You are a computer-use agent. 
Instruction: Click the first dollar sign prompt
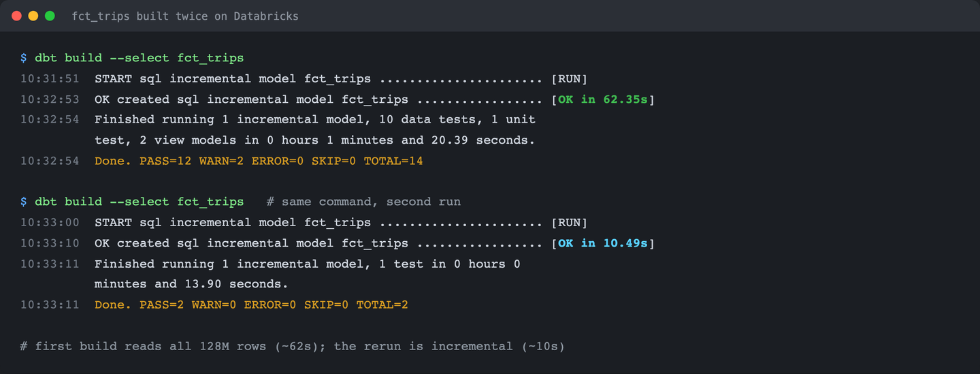tap(24, 58)
